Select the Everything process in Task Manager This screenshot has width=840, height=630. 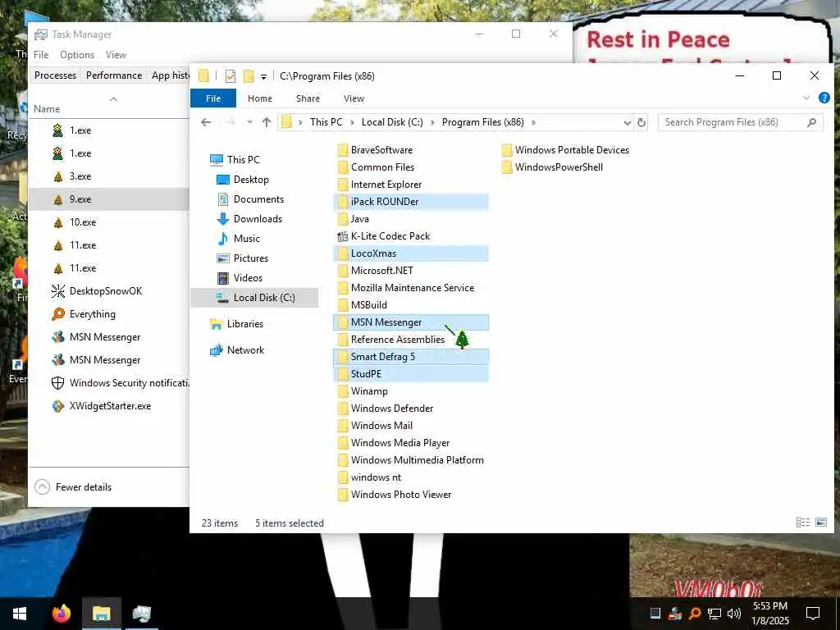109,314
